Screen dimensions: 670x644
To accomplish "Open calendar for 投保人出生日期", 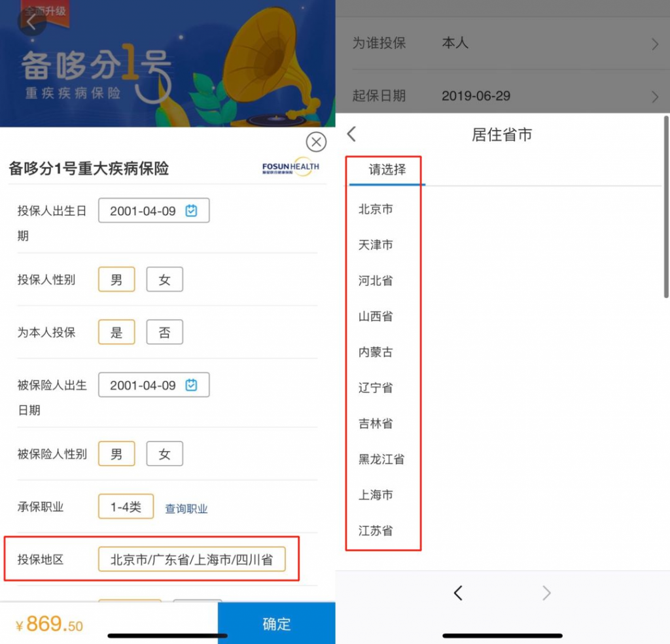I will (x=191, y=211).
